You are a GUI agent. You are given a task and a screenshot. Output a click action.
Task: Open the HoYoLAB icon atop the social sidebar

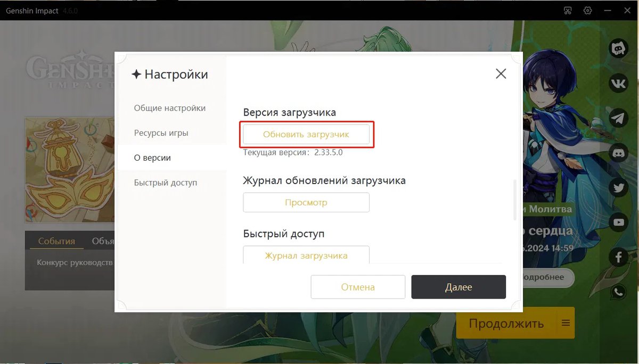click(x=618, y=49)
